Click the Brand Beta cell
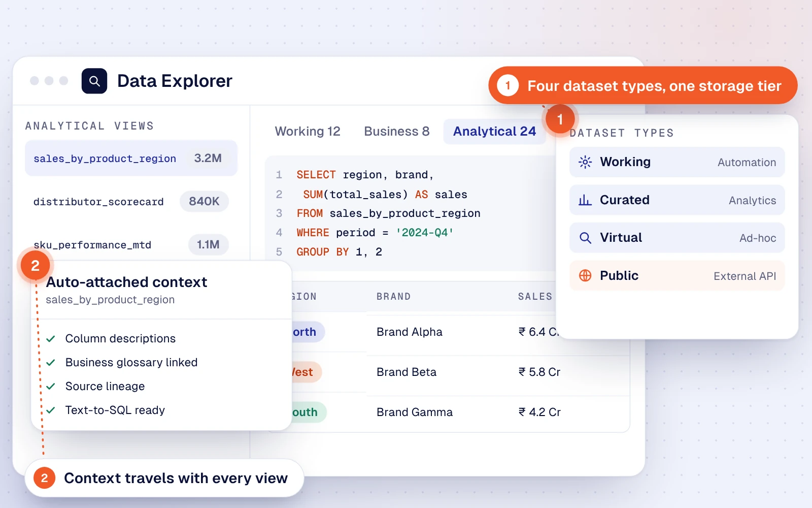Screen dimensions: 812x508 [407, 372]
